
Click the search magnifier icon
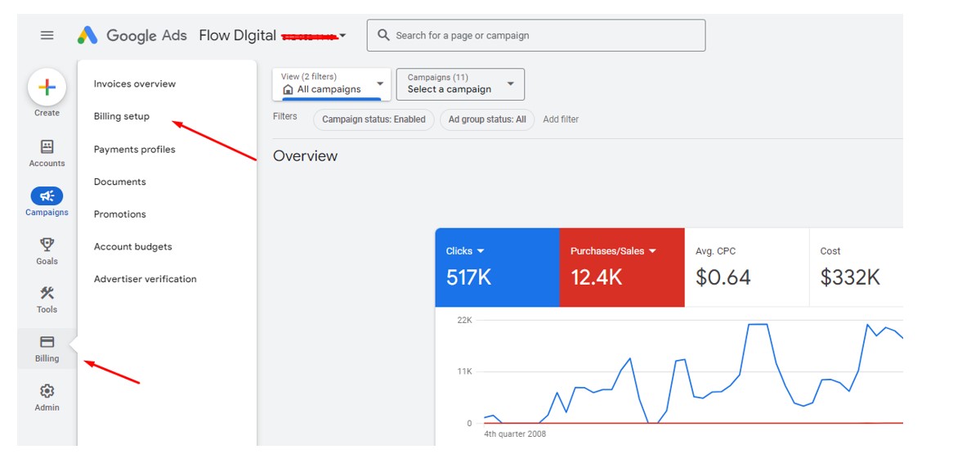click(384, 35)
